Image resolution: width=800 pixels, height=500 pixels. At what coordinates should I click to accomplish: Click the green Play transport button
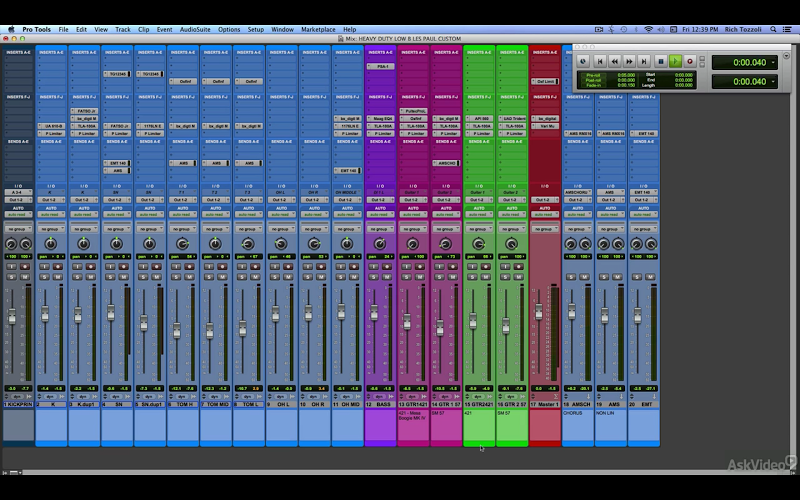click(675, 61)
